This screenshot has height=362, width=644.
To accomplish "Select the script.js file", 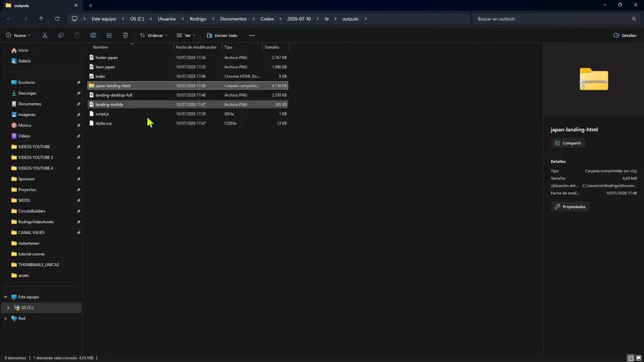I will (188, 114).
